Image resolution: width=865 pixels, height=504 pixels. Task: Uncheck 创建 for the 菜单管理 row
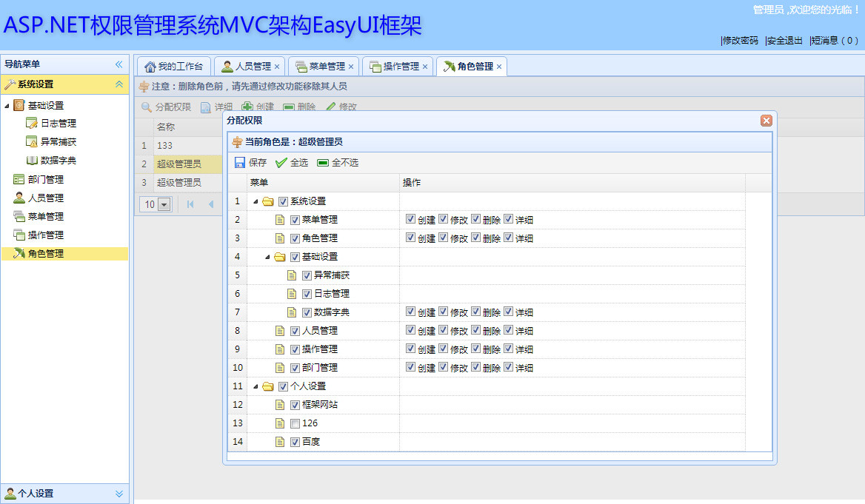pos(410,219)
